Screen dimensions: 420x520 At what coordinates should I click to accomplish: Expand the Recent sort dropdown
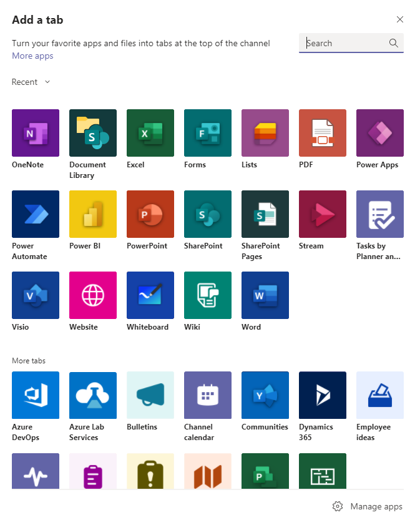[31, 82]
